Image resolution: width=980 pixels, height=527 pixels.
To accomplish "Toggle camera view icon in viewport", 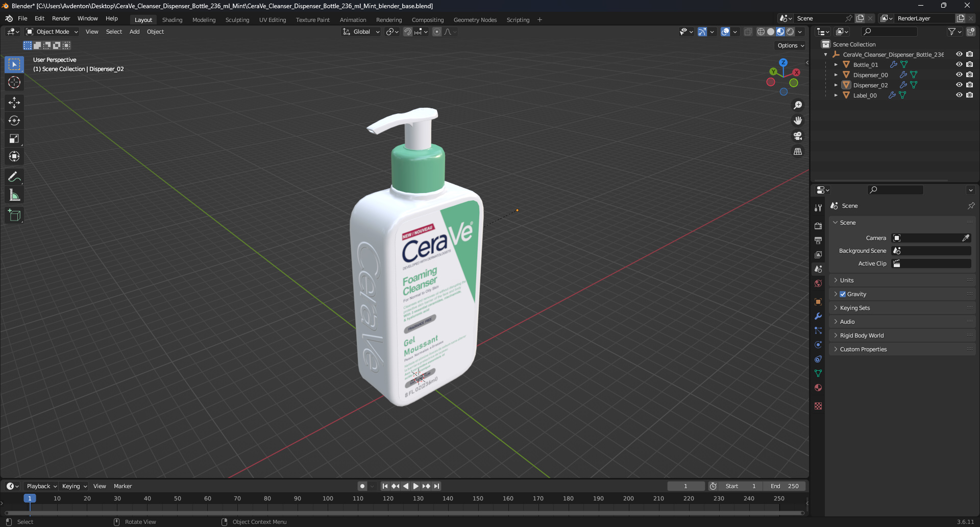I will (798, 136).
